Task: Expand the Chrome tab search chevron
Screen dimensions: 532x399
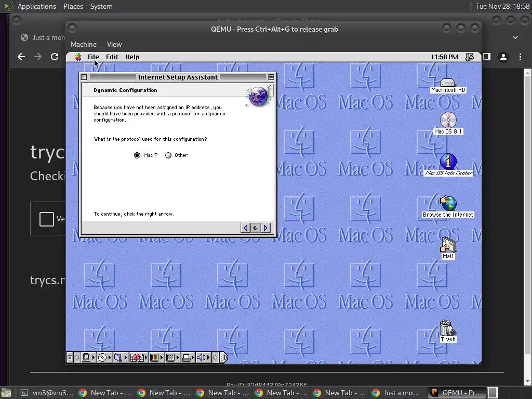Action: coord(515,37)
